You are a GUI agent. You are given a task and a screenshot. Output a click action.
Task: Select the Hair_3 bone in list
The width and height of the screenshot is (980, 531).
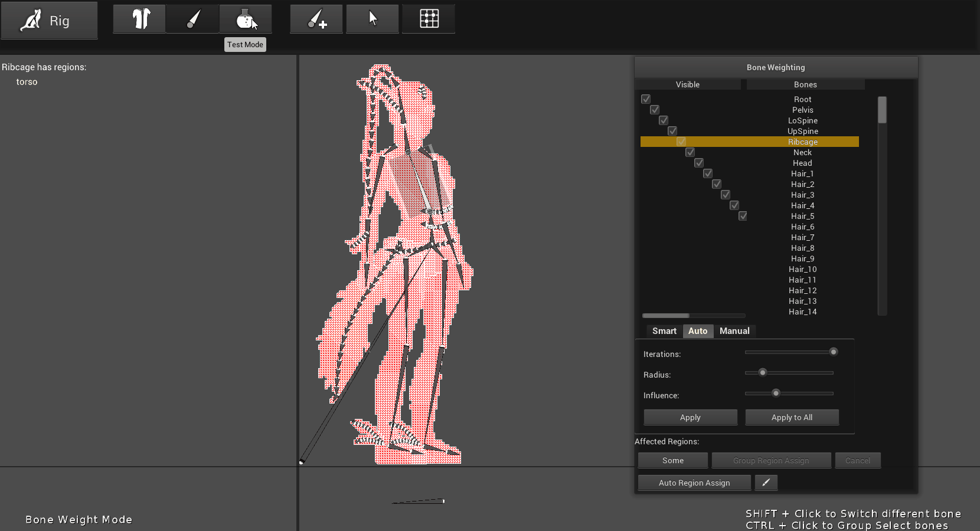[x=803, y=195]
